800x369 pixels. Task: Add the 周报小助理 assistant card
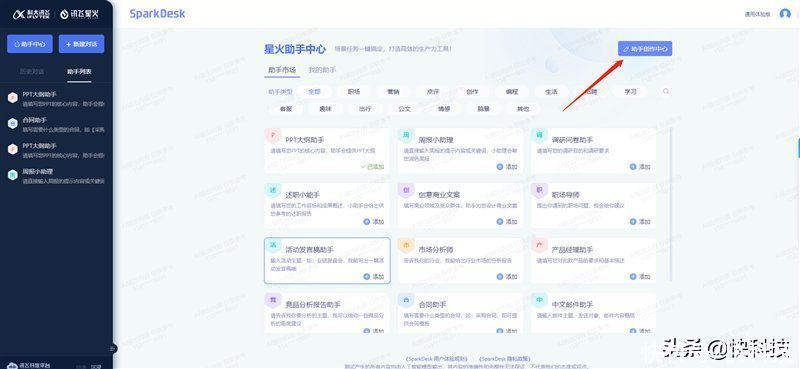pos(507,167)
